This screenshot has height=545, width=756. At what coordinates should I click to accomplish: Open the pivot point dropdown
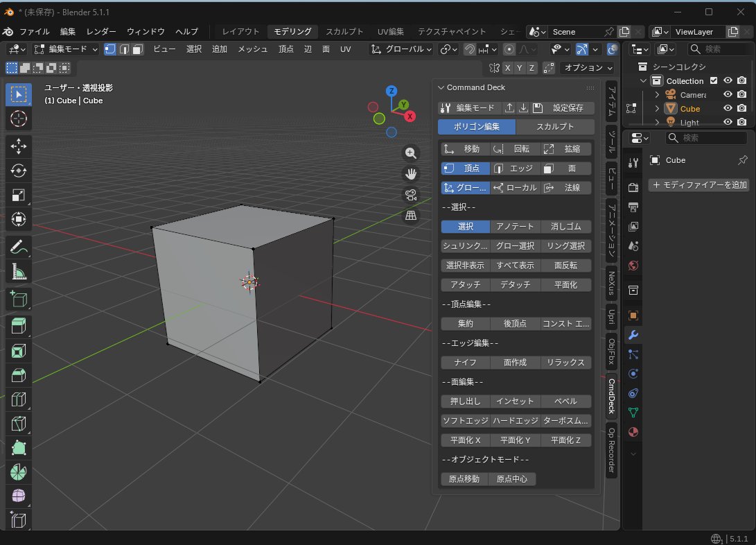click(x=448, y=49)
